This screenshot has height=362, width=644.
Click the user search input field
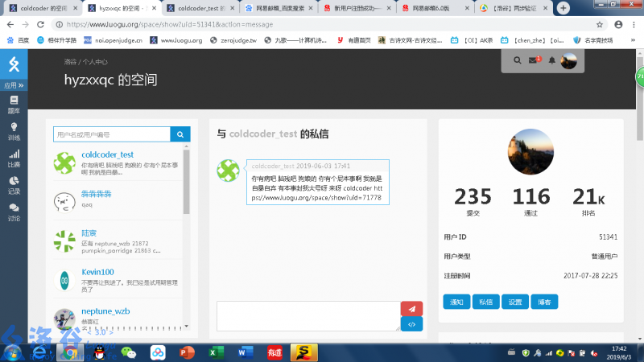111,134
